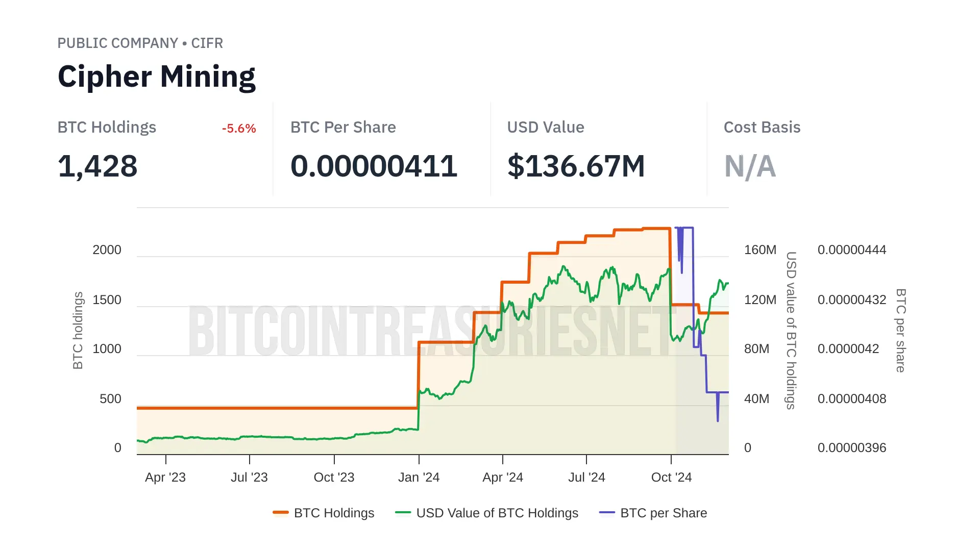Click the Cipher Mining title
This screenshot has height=551, width=980.
157,77
